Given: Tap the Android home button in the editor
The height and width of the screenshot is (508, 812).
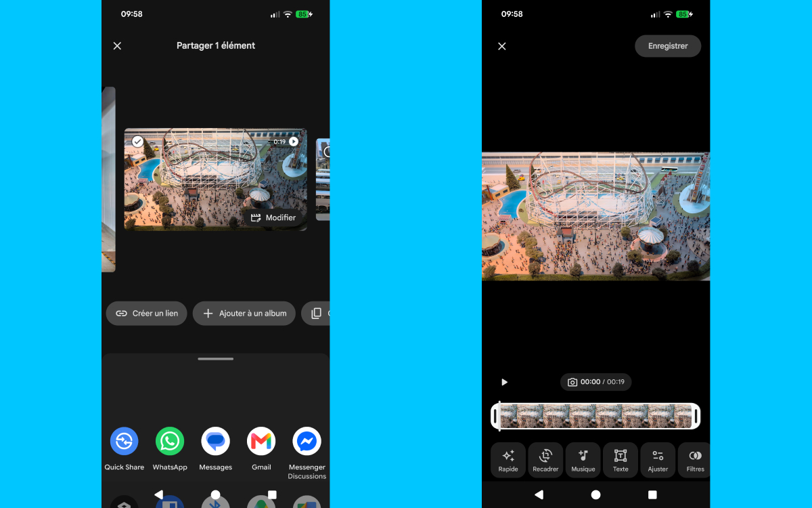Looking at the screenshot, I should tap(595, 495).
